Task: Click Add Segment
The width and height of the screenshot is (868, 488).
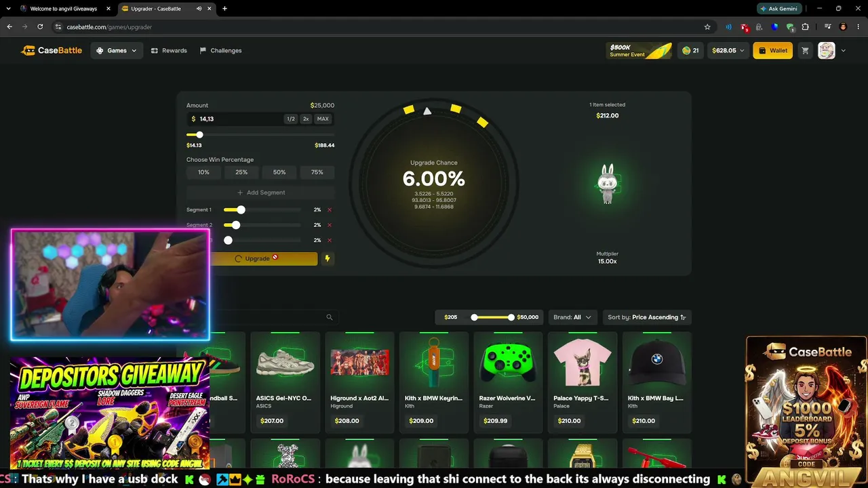Action: pos(260,192)
